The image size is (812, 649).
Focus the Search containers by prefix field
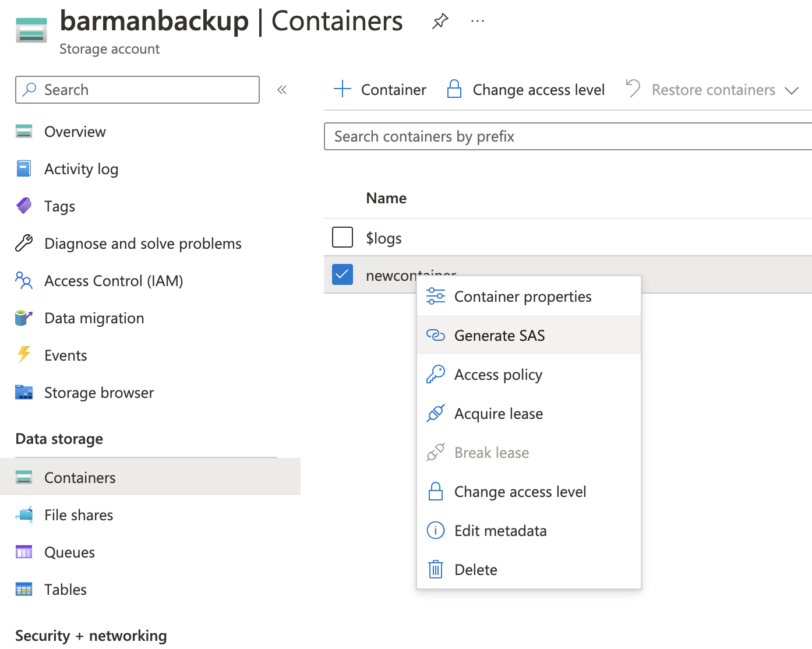click(568, 136)
